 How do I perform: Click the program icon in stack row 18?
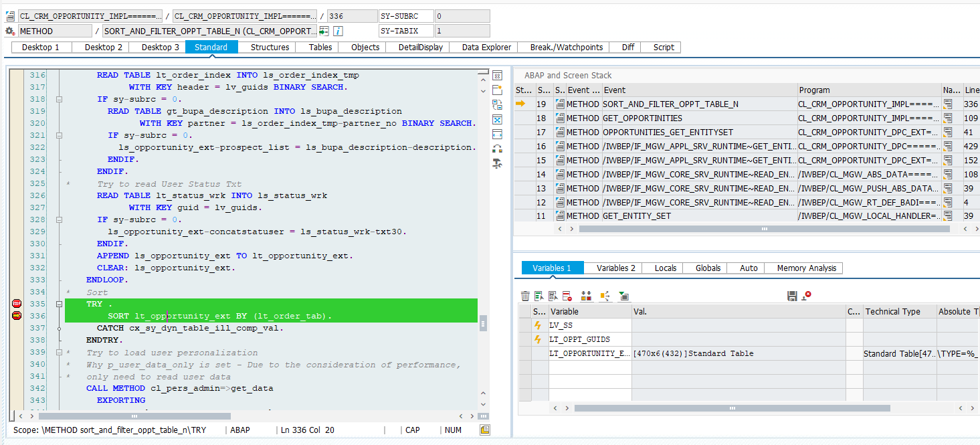click(x=948, y=118)
